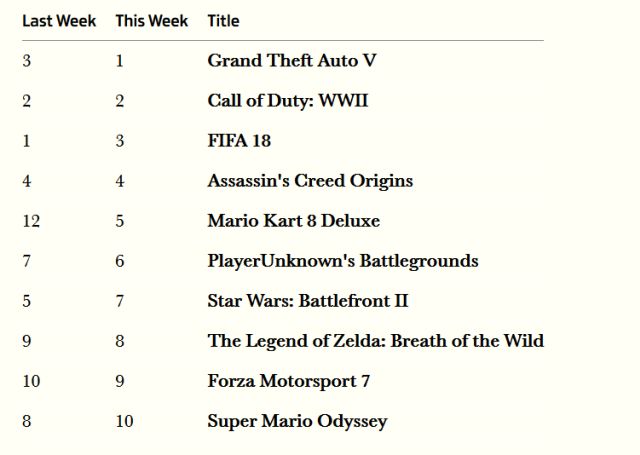The height and width of the screenshot is (455, 640).
Task: Select the FIFA 18 title
Action: [x=239, y=141]
